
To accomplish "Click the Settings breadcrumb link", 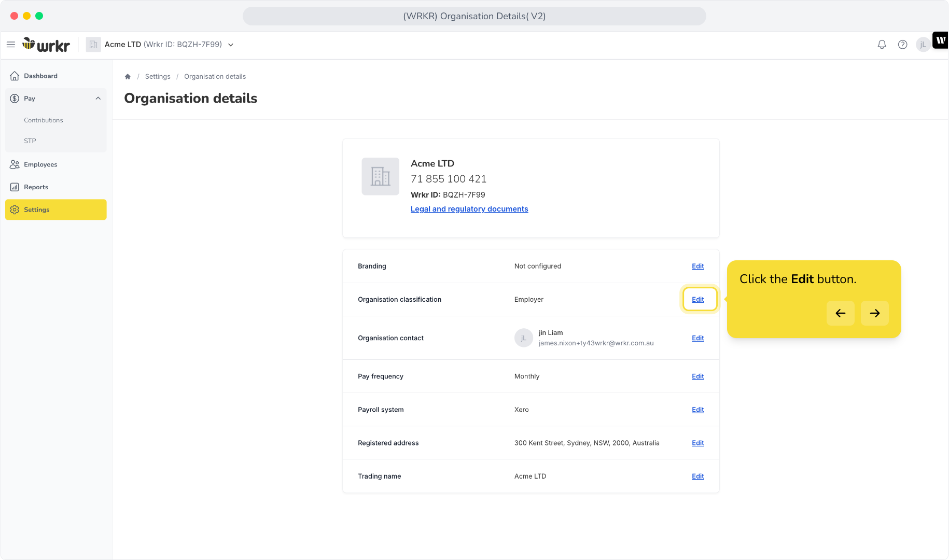I will pos(158,77).
